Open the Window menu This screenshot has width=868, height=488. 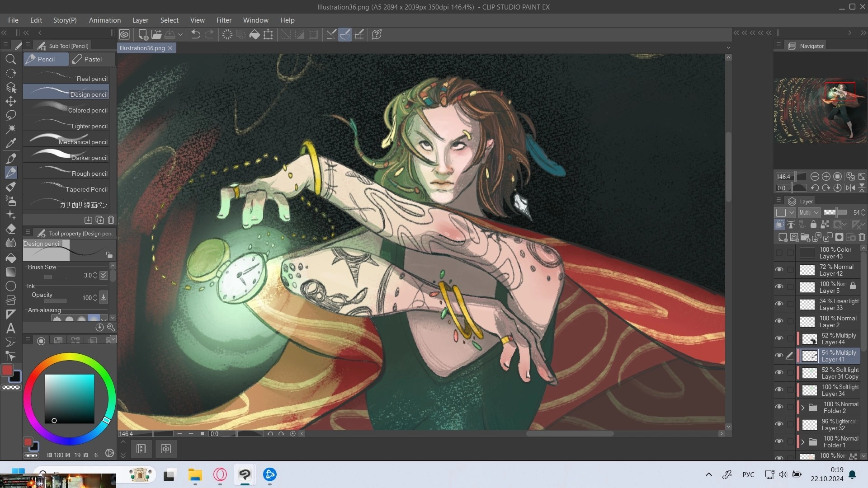point(255,20)
